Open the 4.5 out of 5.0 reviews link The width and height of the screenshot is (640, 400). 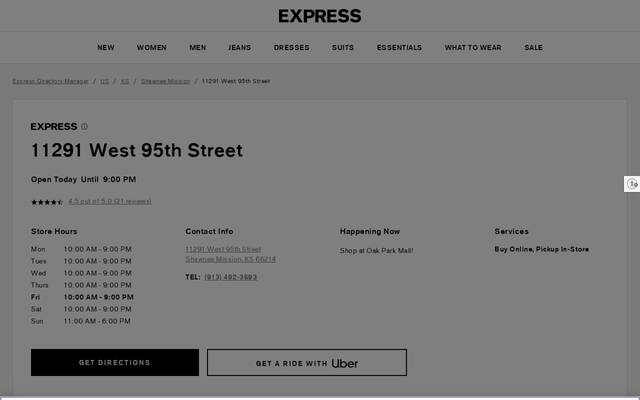coord(110,201)
